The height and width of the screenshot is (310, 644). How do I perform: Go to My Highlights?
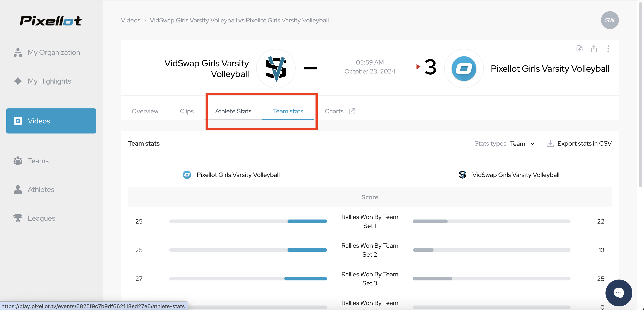(x=51, y=81)
